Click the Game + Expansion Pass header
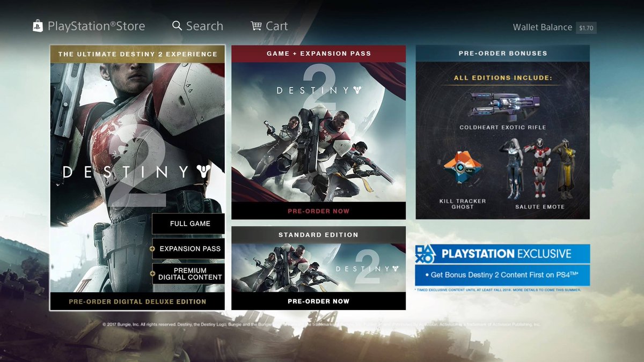644x362 pixels. (x=318, y=54)
